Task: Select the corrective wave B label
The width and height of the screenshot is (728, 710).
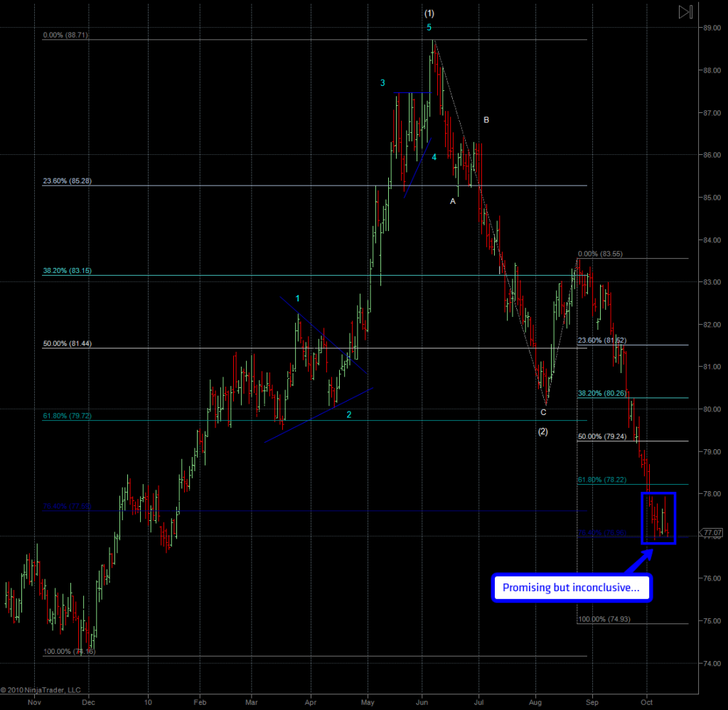Action: pos(486,120)
